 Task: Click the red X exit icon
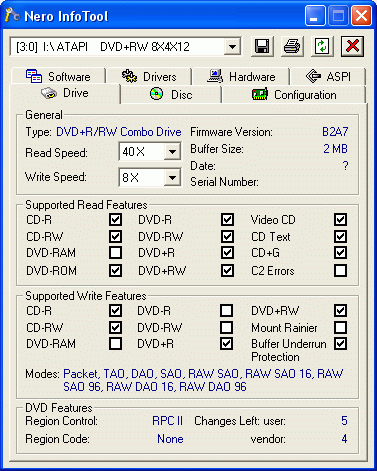coord(352,46)
